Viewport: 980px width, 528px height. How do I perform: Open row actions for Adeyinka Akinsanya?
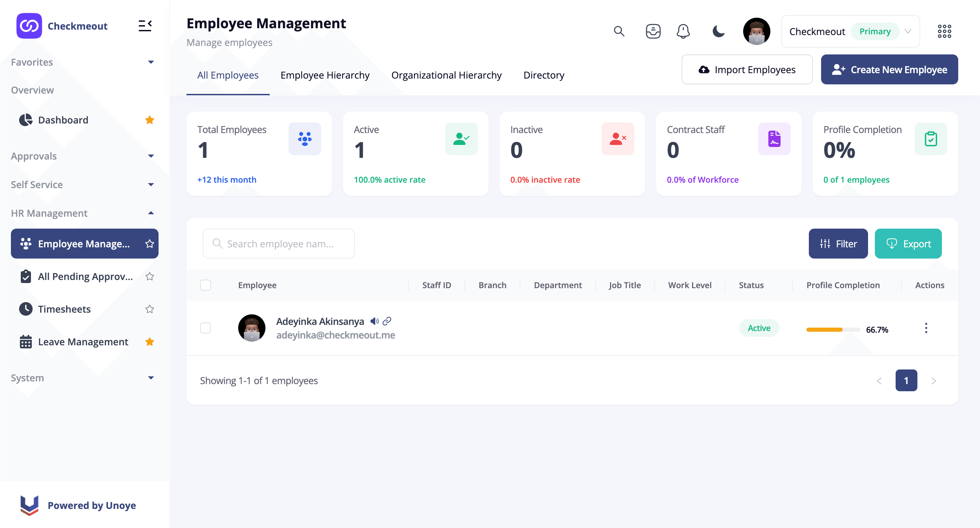tap(926, 328)
